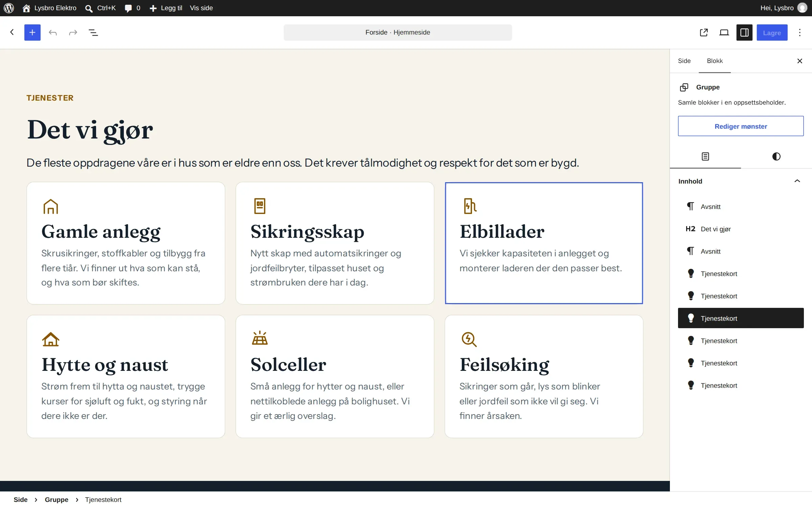Click Gruppe in the bottom breadcrumb
The width and height of the screenshot is (812, 508).
57,500
